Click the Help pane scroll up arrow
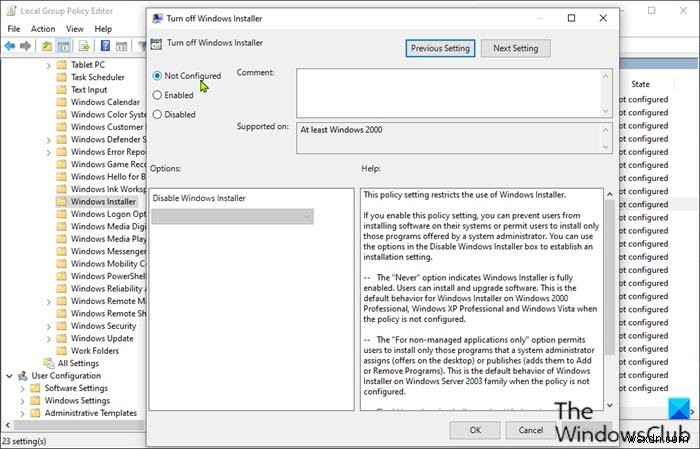 tap(610, 195)
